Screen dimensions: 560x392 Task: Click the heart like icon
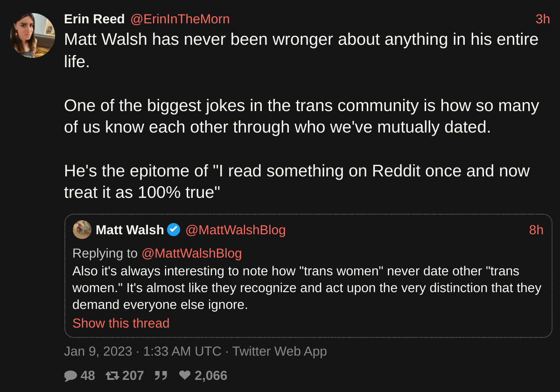click(185, 376)
